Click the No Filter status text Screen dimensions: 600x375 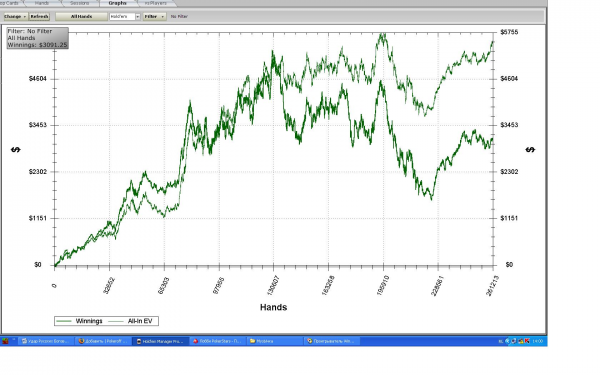pos(179,16)
